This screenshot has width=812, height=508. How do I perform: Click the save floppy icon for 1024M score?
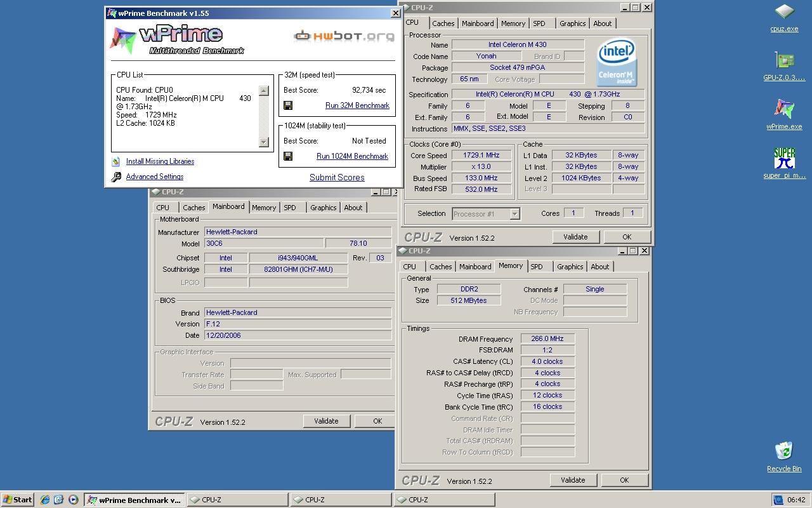click(288, 156)
